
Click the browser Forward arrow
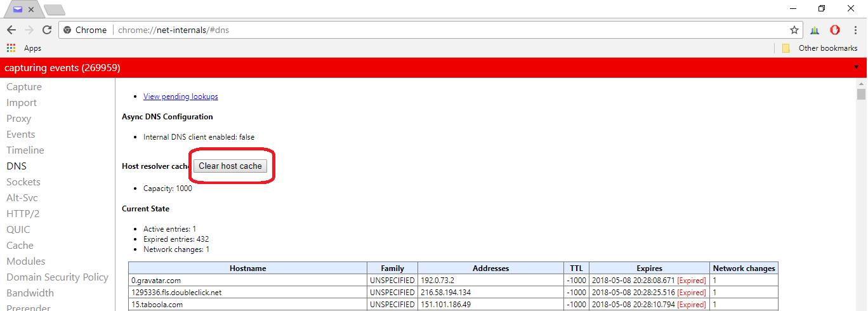tap(29, 30)
